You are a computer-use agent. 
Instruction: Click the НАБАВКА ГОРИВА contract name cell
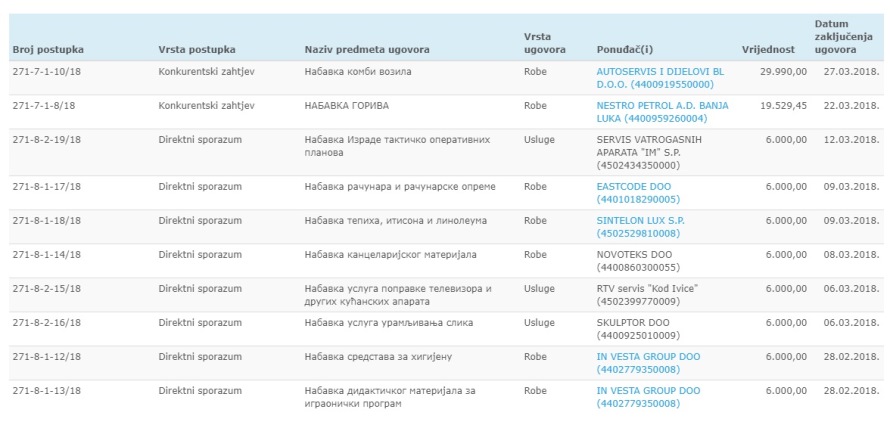[347, 106]
